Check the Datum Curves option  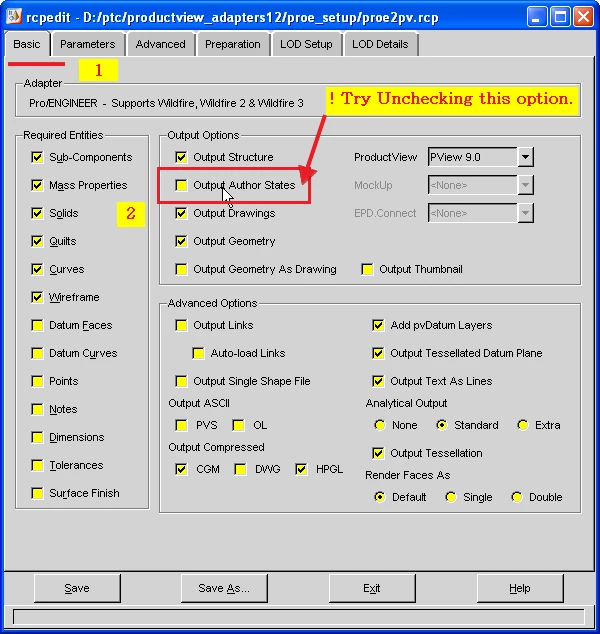(37, 353)
